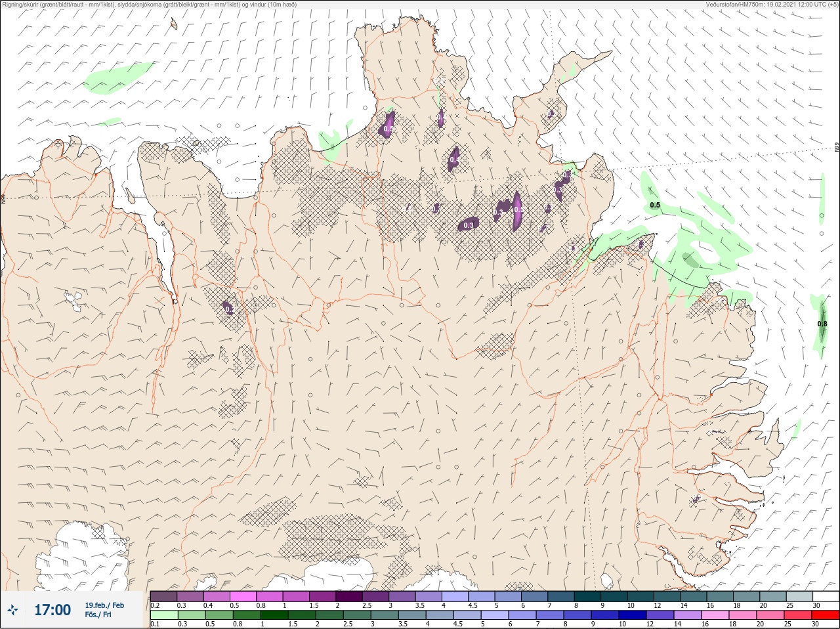Viewport: 840px width, 629px height.
Task: Select the lavender 4 swatch in top legend row
Action: tap(455, 596)
